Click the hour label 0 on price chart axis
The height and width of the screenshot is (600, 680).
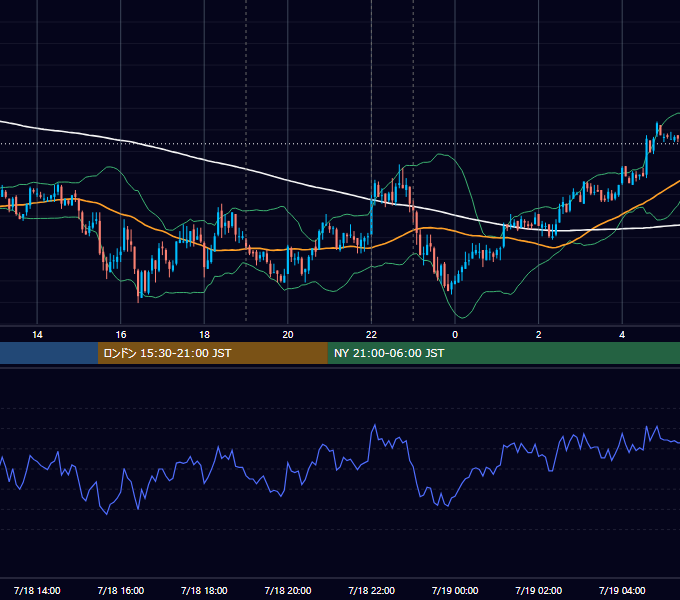coord(455,335)
